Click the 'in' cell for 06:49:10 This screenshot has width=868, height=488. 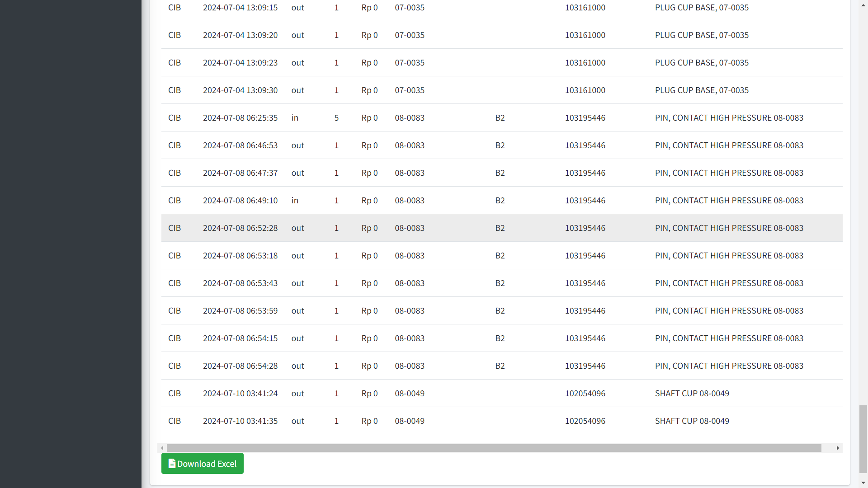click(x=295, y=201)
